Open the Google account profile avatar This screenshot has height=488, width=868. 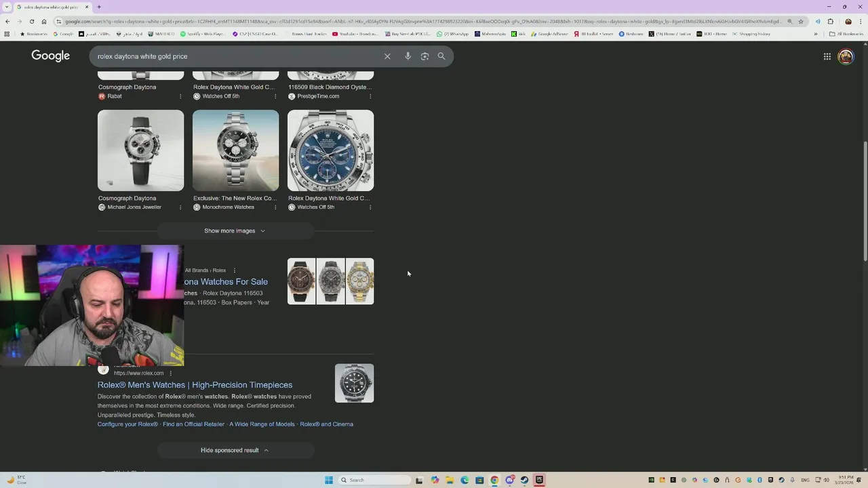click(x=846, y=56)
